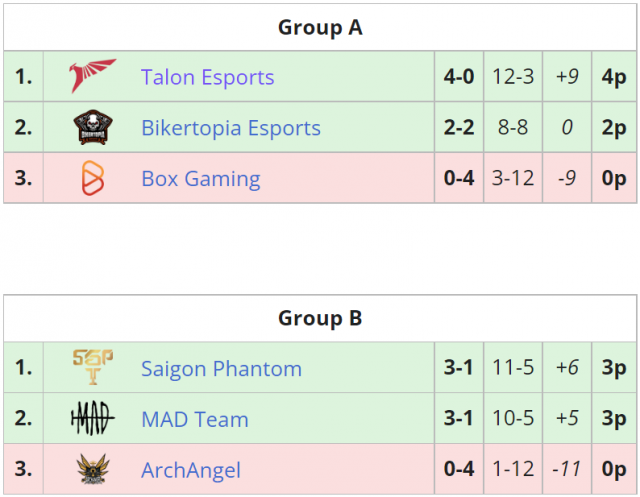Open the Box Gaming team link
This screenshot has height=497, width=640.
coord(200,178)
